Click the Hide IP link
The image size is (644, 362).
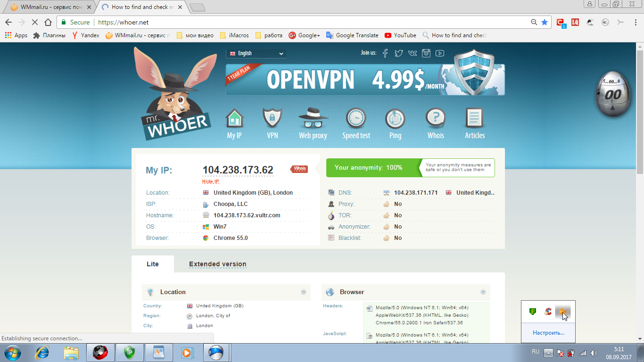[211, 181]
